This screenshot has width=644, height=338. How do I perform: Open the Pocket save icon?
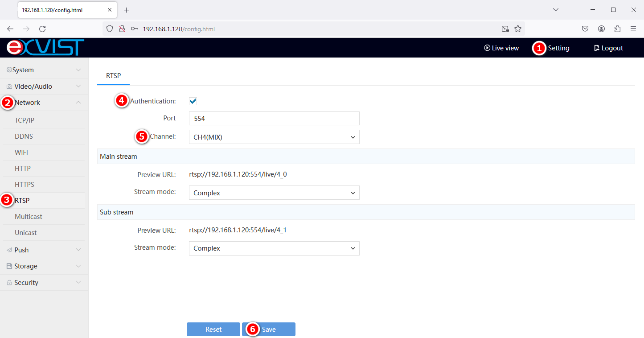click(x=585, y=29)
